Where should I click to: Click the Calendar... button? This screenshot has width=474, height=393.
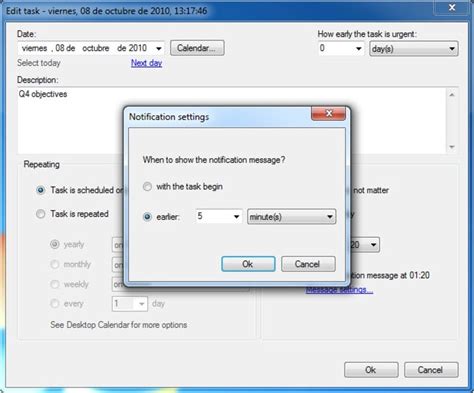coord(197,48)
